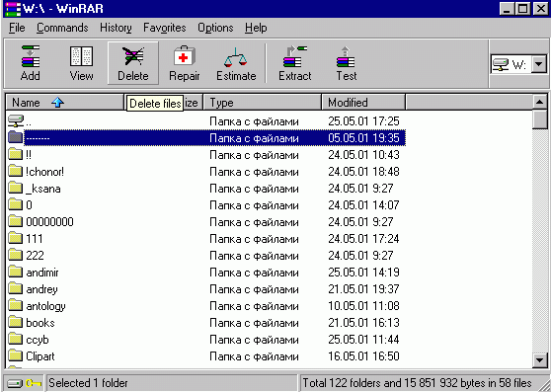This screenshot has width=551, height=392.
Task: Open the Commands menu
Action: [x=62, y=28]
